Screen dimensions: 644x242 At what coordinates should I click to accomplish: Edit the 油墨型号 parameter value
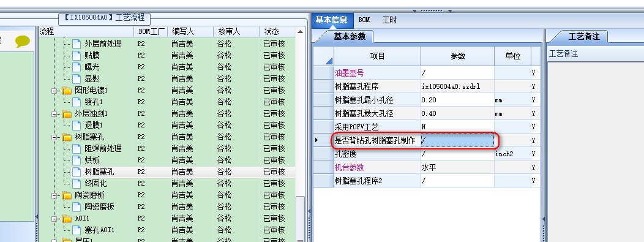457,73
